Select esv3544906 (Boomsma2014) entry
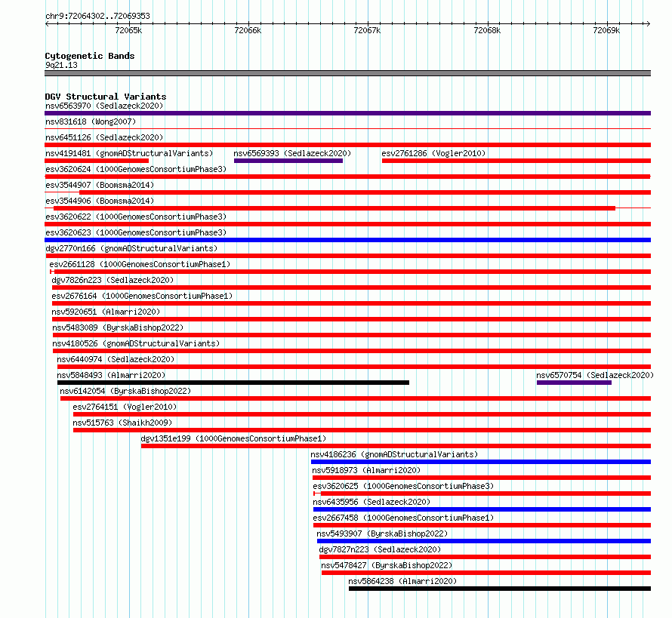 pyautogui.click(x=100, y=201)
